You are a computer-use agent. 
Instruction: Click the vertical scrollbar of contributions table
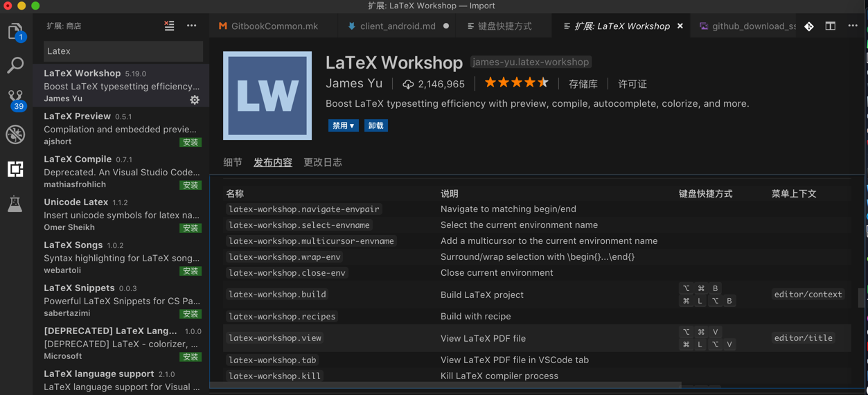862,298
